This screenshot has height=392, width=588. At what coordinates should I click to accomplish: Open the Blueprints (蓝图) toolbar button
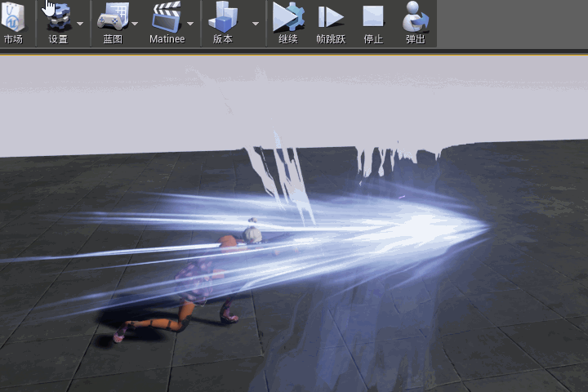113,23
